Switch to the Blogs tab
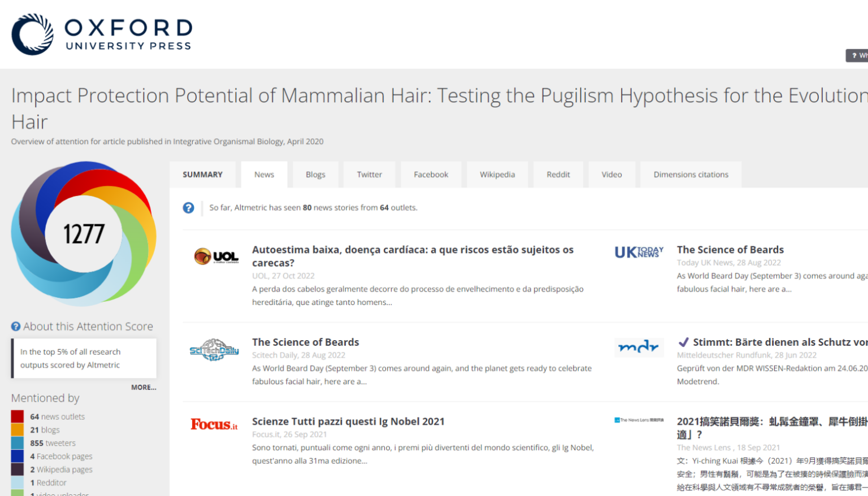Image resolution: width=868 pixels, height=496 pixels. click(x=315, y=175)
